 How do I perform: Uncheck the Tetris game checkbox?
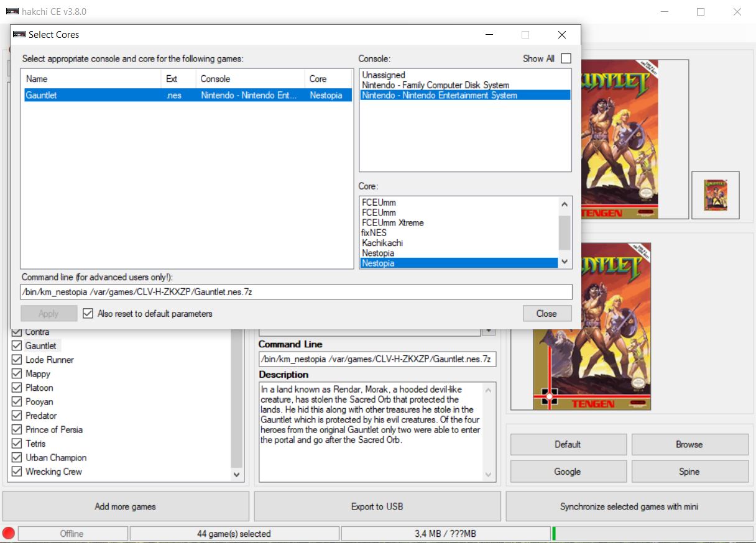coord(17,444)
